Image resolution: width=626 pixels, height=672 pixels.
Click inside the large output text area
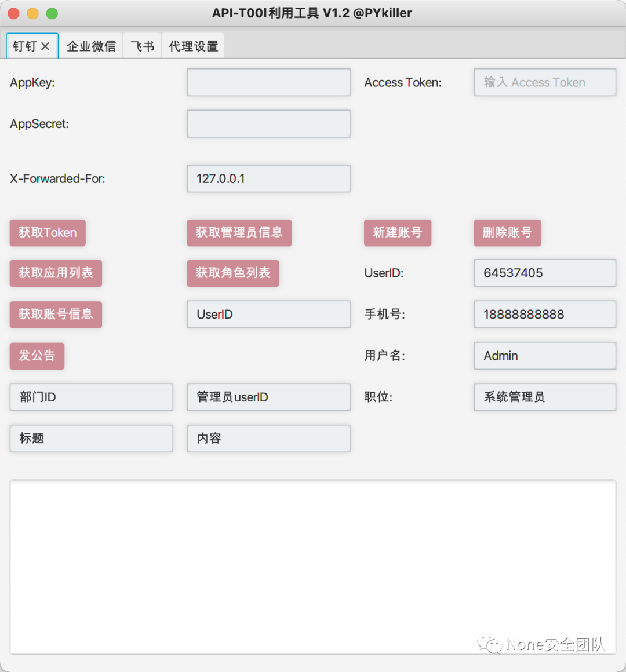pos(313,567)
